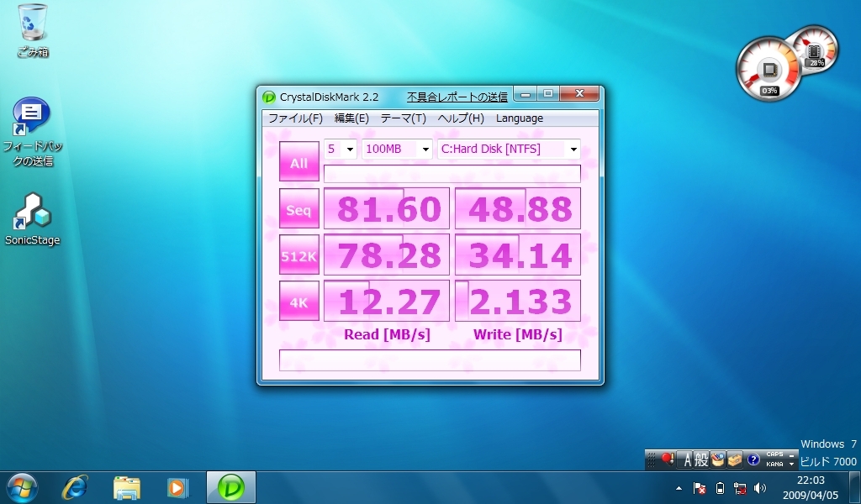The height and width of the screenshot is (504, 861).
Task: Toggle the KANA indicator on language bar
Action: coord(774,464)
